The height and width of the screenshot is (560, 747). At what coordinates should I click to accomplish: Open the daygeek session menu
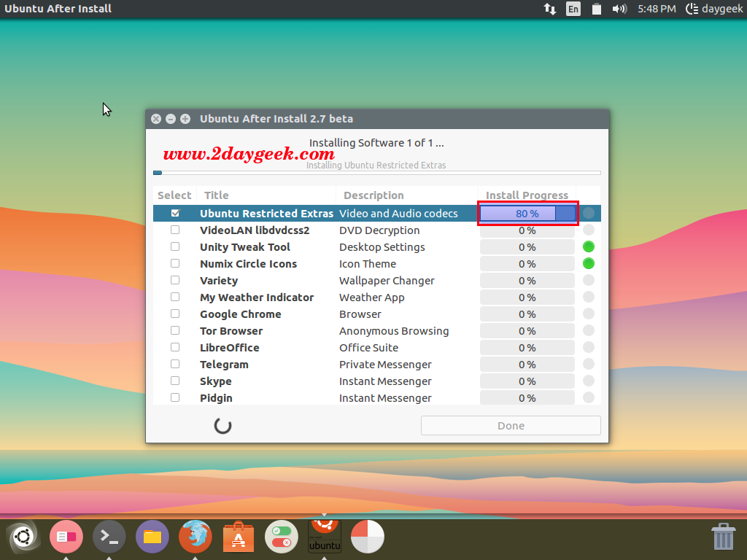[713, 9]
